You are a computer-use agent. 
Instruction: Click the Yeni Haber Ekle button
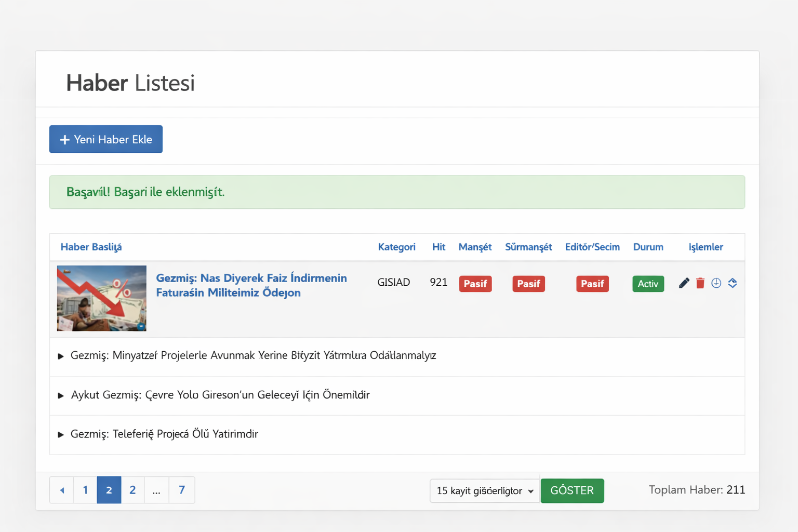point(106,139)
